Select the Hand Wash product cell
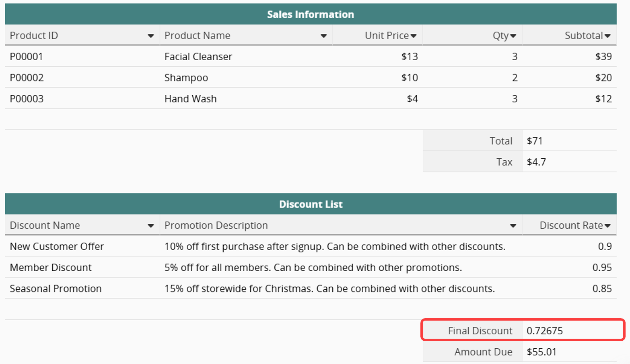The width and height of the screenshot is (630, 364). tap(190, 99)
